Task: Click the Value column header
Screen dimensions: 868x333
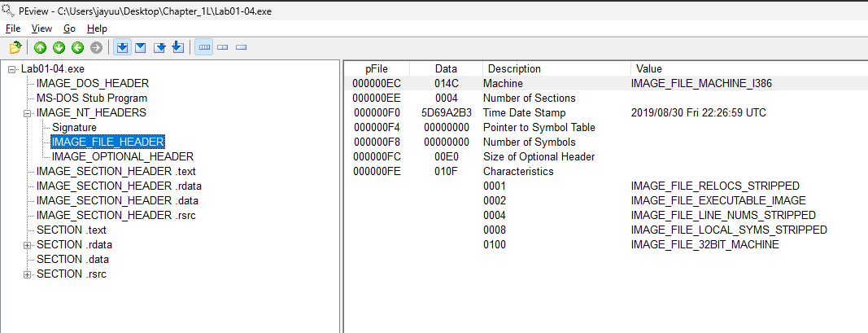Action: [749, 68]
